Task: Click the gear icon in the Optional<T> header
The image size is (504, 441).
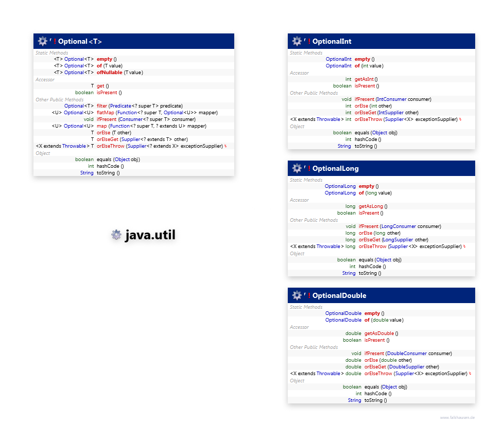Action: tap(42, 41)
